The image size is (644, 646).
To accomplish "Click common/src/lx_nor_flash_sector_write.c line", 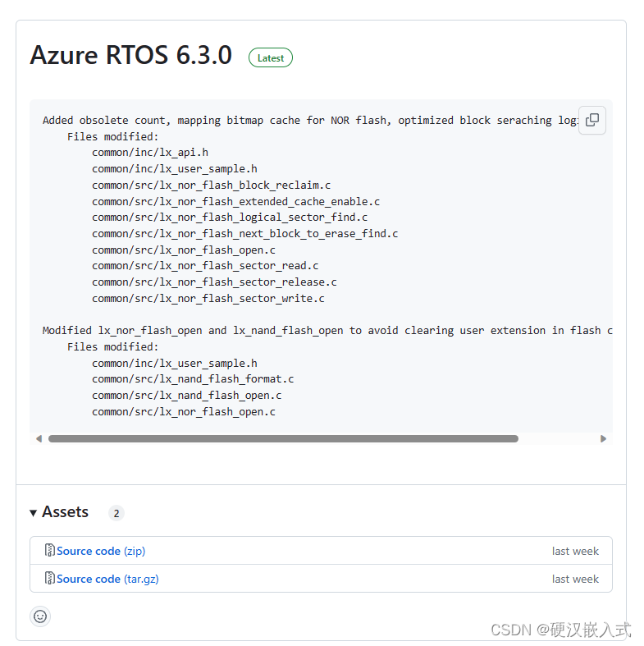I will (208, 298).
